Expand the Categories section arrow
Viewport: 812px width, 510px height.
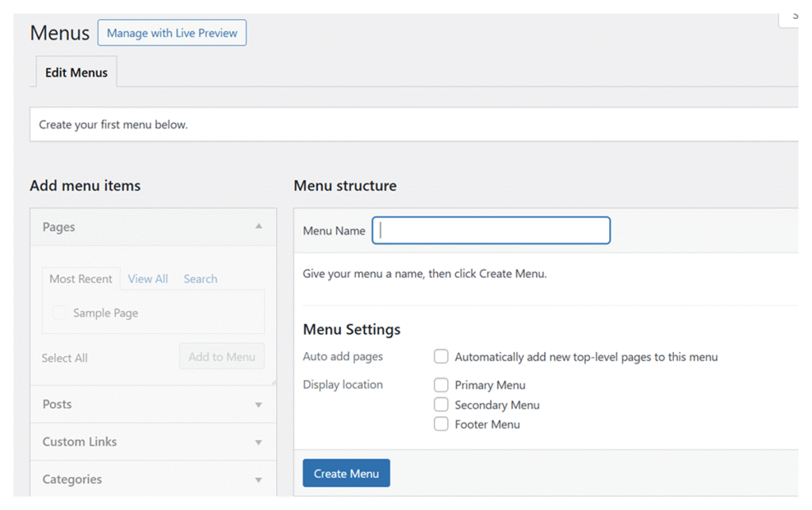click(x=259, y=480)
